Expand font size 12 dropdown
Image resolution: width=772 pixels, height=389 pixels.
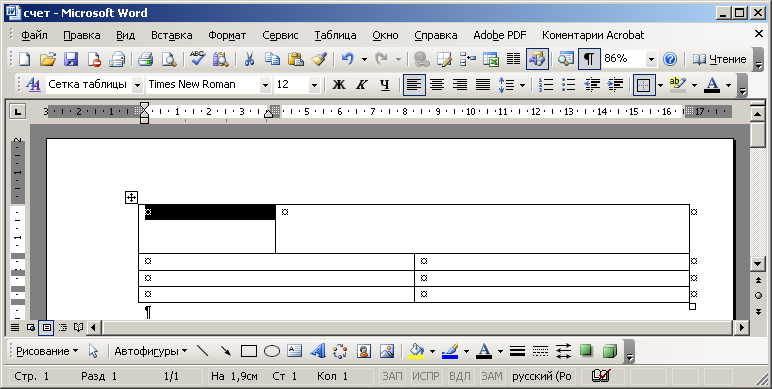click(x=314, y=85)
